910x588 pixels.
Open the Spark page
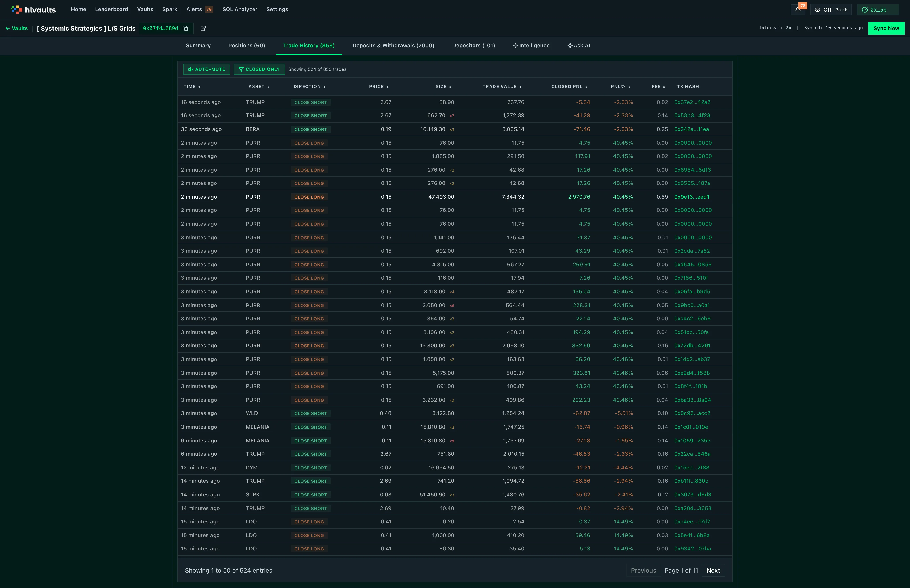point(170,9)
